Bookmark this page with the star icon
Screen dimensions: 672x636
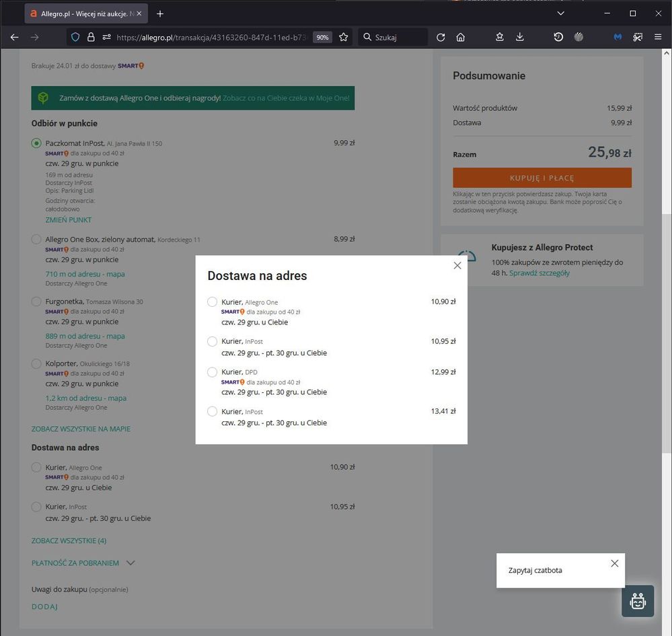coord(343,37)
